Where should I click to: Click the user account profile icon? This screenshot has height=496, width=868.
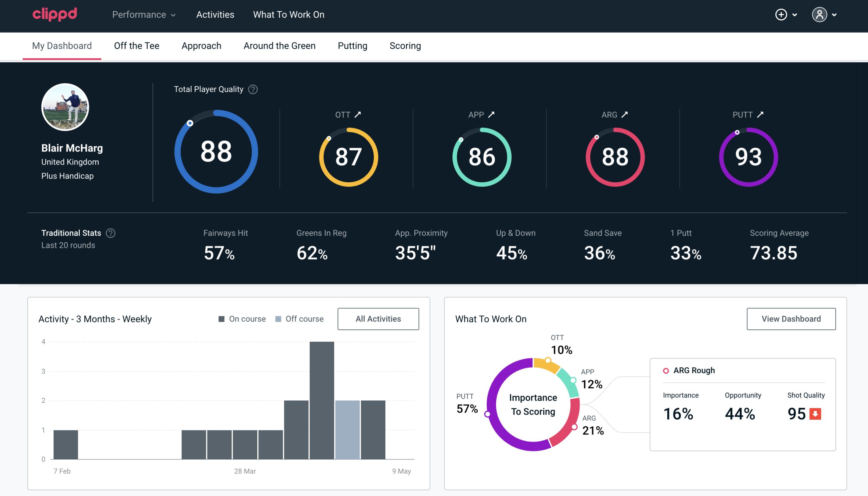[820, 14]
